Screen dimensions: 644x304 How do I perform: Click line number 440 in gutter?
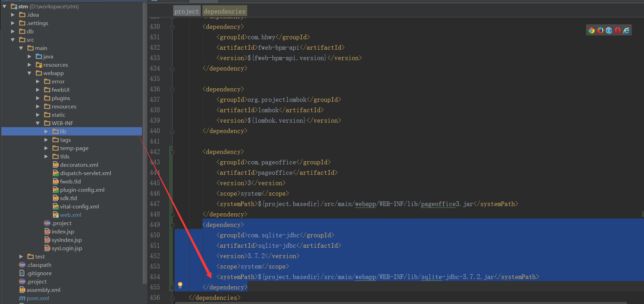[155, 131]
